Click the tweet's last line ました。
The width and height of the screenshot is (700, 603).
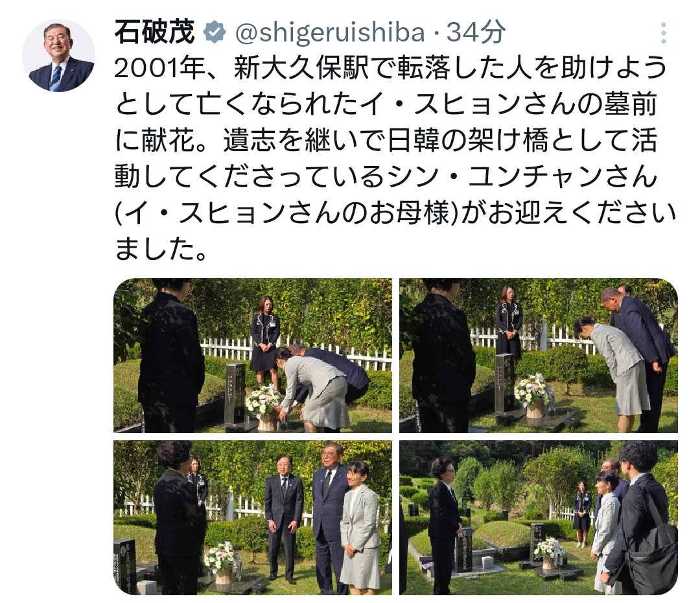tap(161, 249)
